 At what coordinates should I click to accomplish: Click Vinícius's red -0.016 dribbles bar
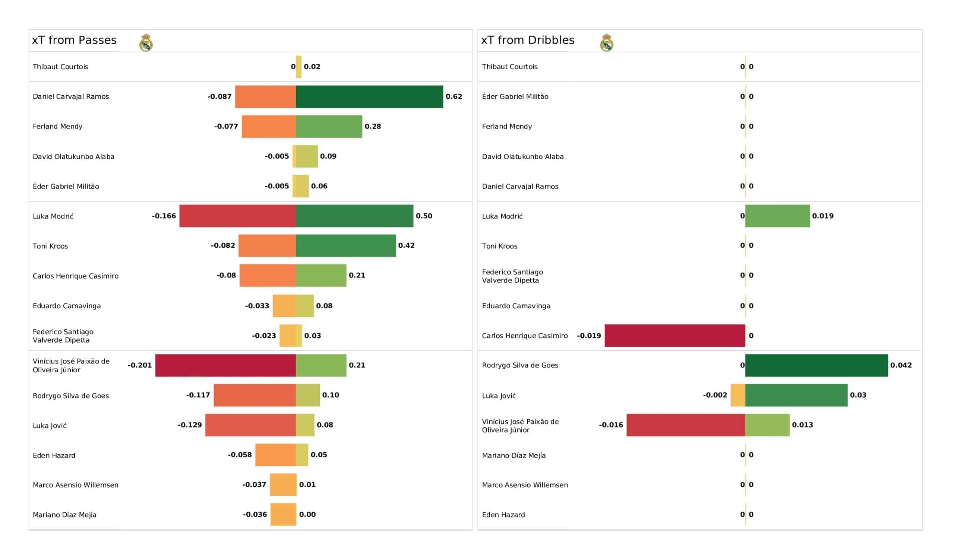tap(686, 425)
